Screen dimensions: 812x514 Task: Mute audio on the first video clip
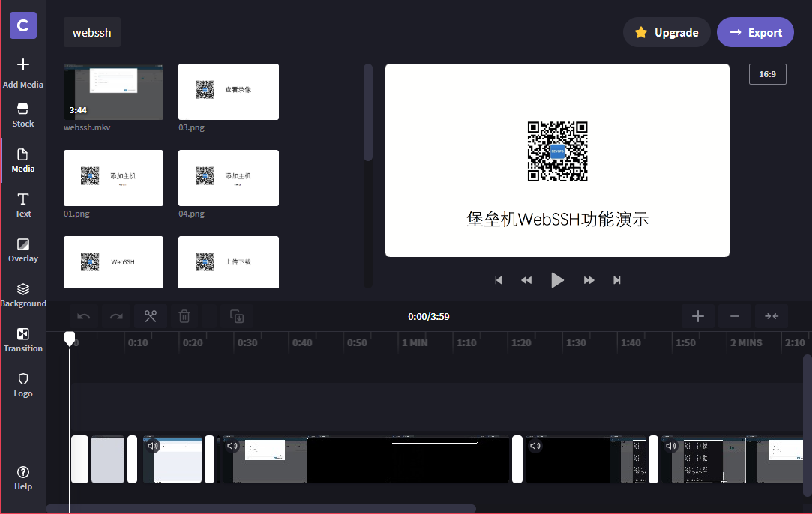point(153,446)
